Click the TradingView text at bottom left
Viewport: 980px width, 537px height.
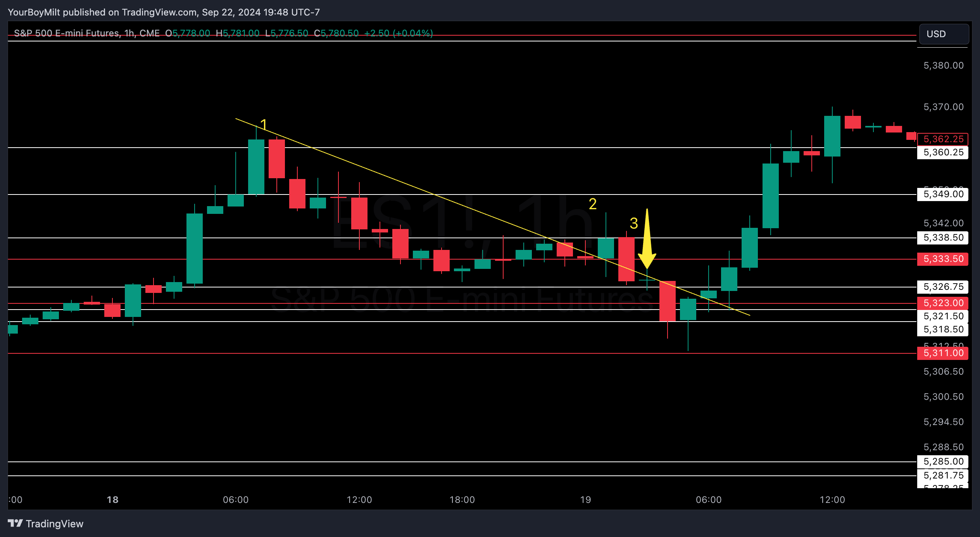54,524
